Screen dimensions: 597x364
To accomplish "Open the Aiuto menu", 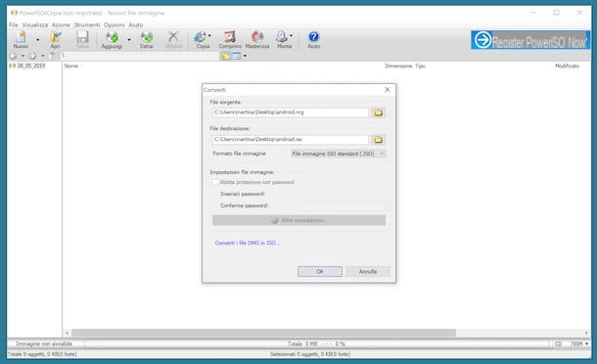I will pos(136,24).
